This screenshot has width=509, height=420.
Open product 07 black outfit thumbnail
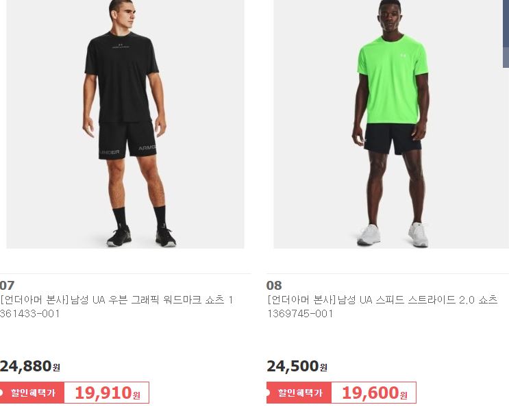tap(125, 124)
